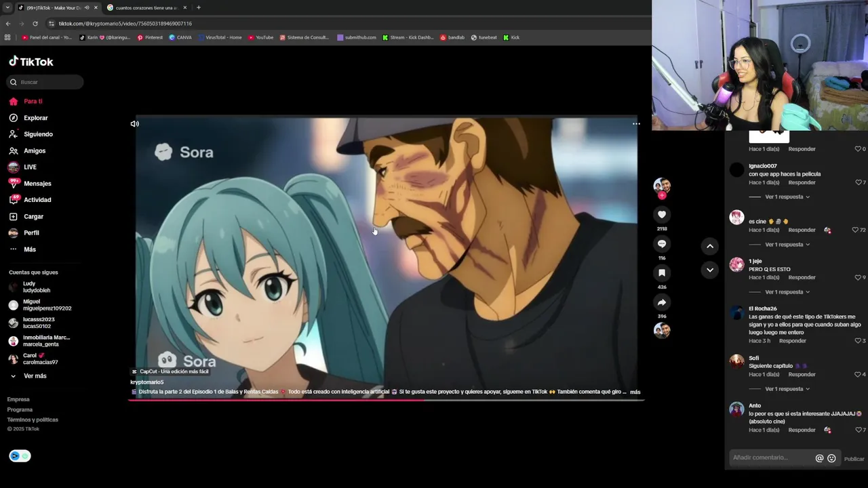The image size is (868, 488).
Task: Expand the video description with 'más'
Action: click(x=635, y=392)
